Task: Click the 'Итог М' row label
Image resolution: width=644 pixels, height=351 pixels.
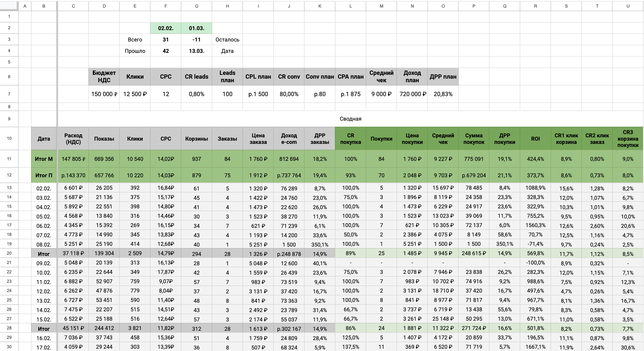Action: (x=44, y=159)
